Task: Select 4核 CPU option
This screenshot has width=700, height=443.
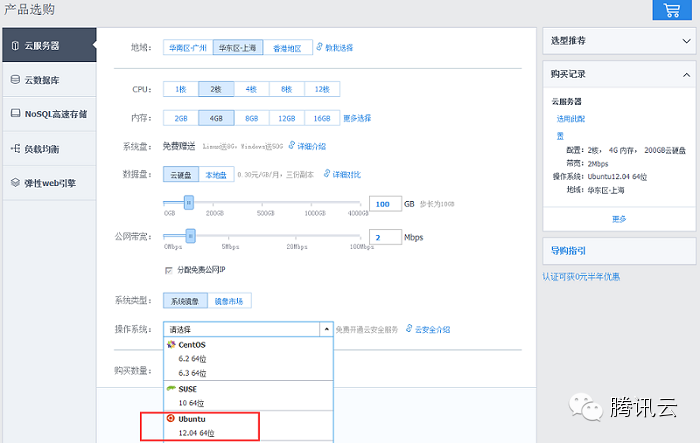Action: pyautogui.click(x=251, y=89)
